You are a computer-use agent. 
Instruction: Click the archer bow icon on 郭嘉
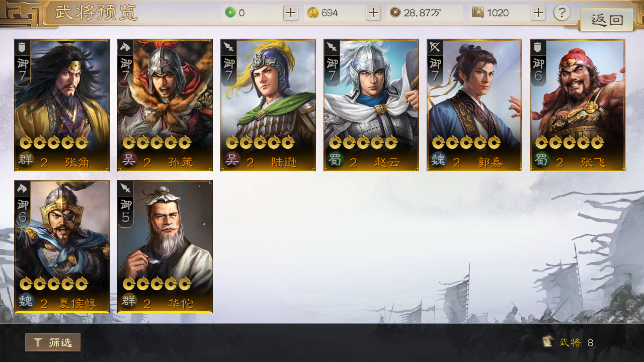[x=435, y=48]
